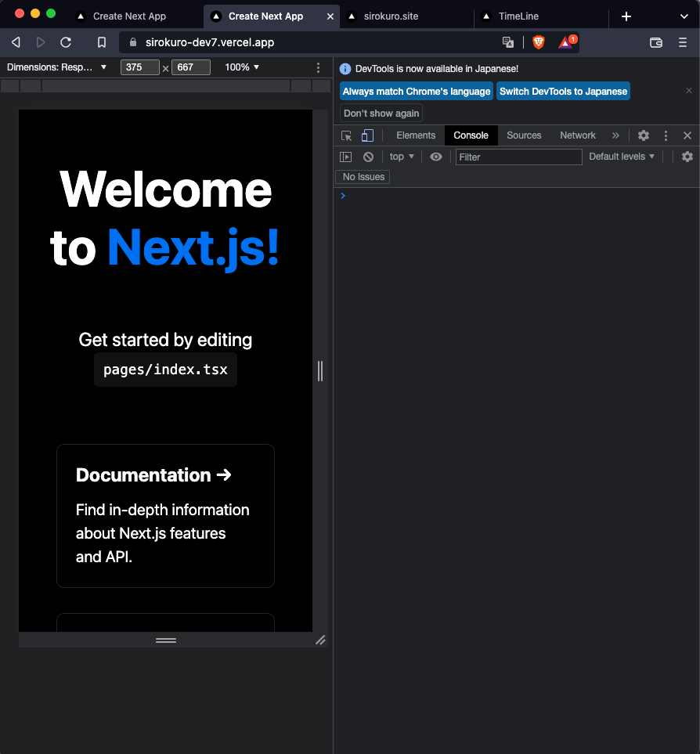This screenshot has height=754, width=700.
Task: Open the top JavaScript context dropdown
Action: (x=402, y=157)
